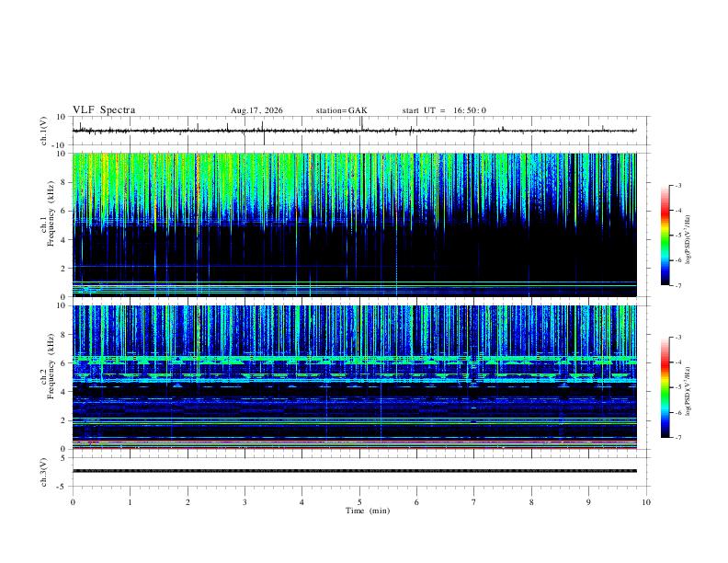Click the VLF Spectra title text
The image size is (728, 563).
104,110
